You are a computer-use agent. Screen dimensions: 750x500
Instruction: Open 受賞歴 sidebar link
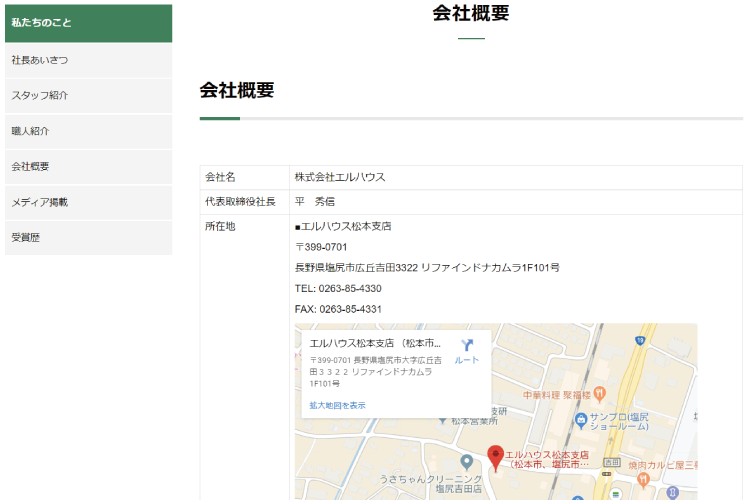pyautogui.click(x=88, y=237)
